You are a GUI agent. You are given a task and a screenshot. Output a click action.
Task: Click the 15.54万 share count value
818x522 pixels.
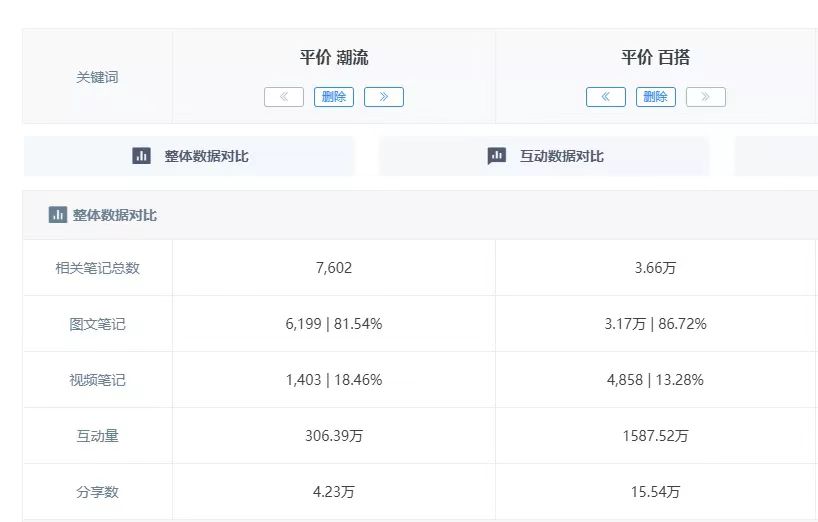click(655, 492)
